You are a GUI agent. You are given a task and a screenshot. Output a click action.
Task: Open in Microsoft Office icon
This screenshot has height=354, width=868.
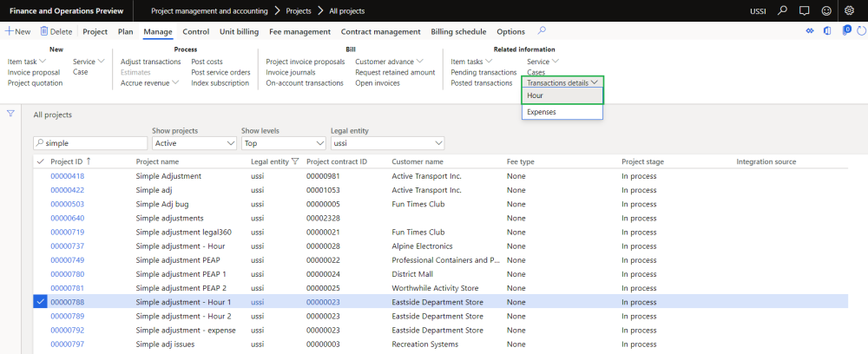click(826, 31)
